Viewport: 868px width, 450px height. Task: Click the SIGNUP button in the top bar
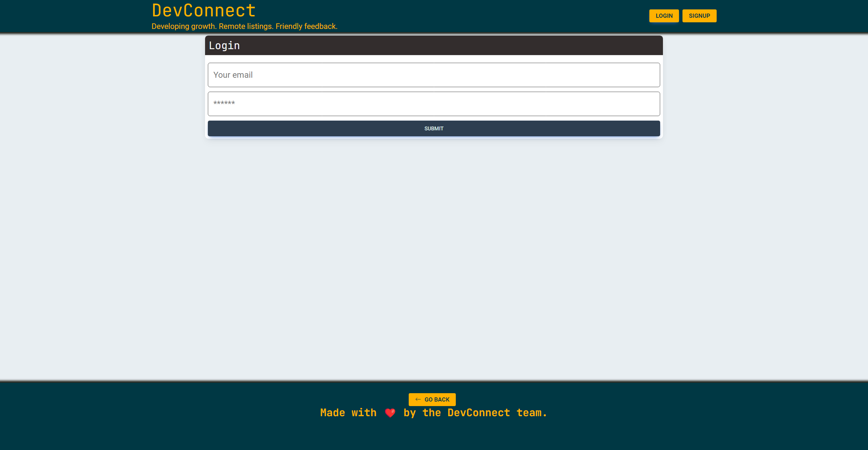(x=699, y=16)
